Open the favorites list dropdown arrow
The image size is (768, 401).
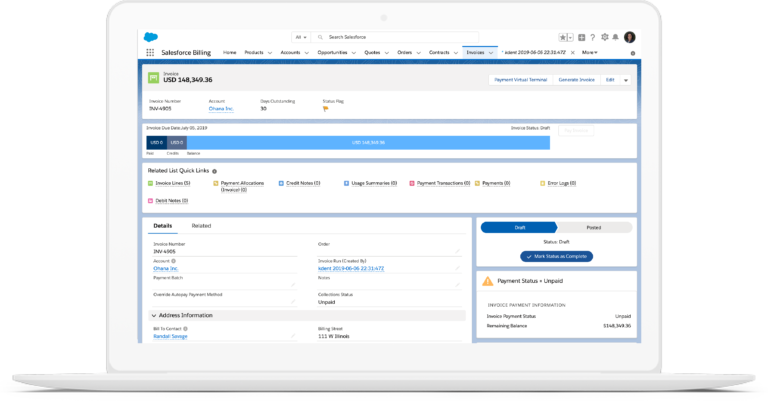pyautogui.click(x=570, y=37)
